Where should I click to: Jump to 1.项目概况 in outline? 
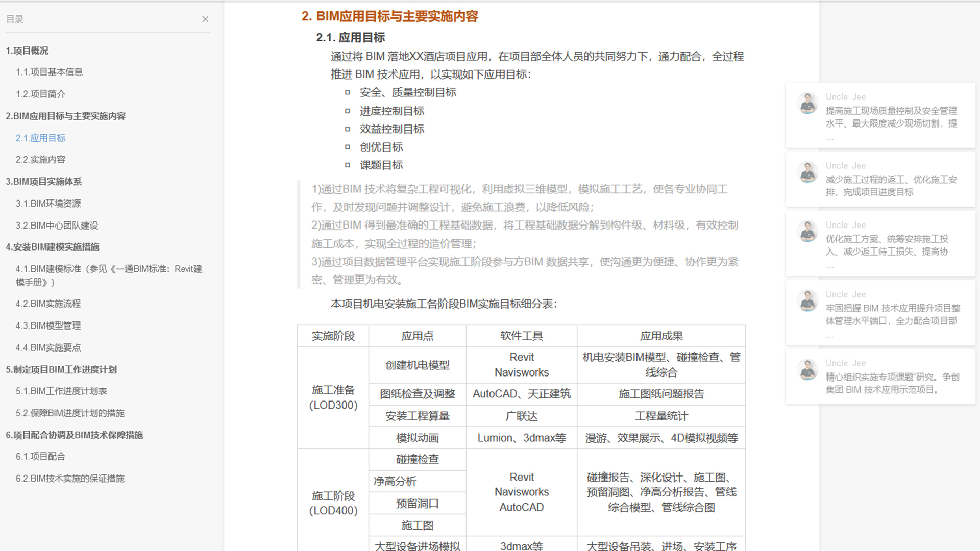pyautogui.click(x=27, y=51)
